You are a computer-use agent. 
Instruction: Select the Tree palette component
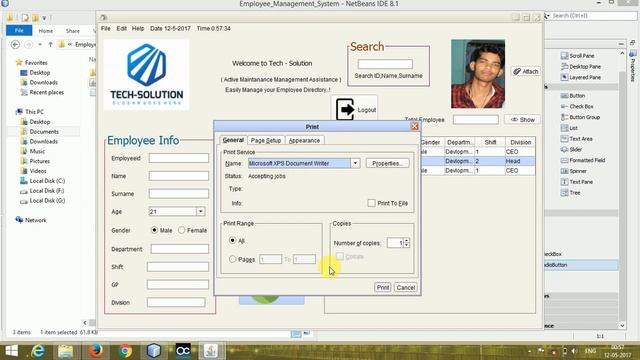tap(570, 193)
